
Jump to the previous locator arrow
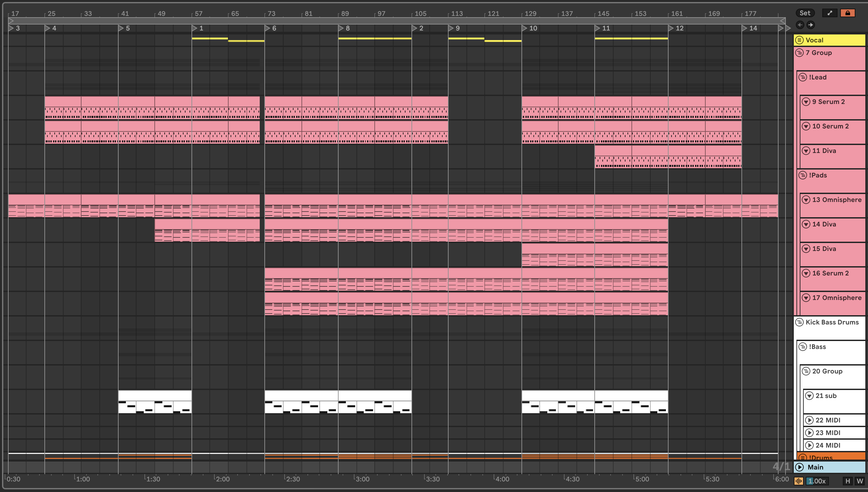click(x=800, y=25)
